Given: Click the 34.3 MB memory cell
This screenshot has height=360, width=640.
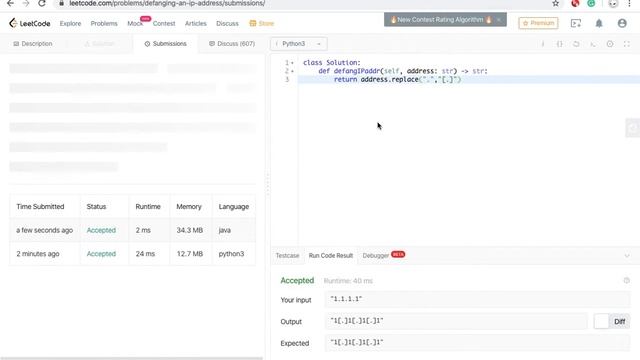Looking at the screenshot, I should [189, 230].
